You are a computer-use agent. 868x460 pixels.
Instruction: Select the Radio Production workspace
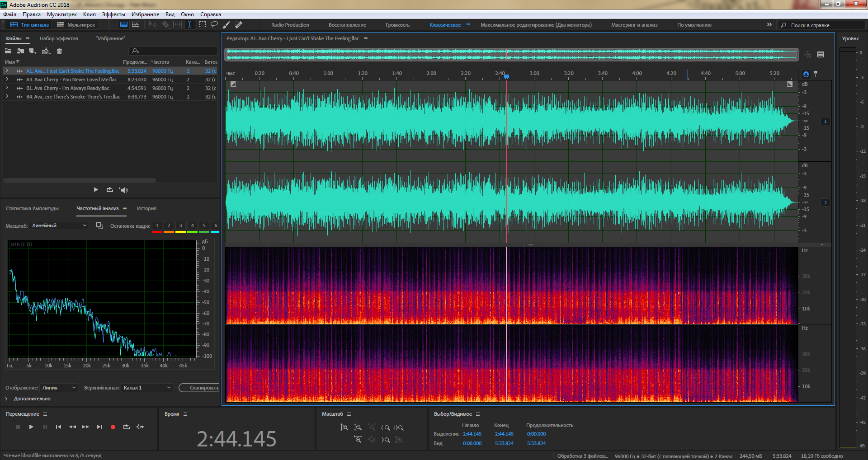coord(290,25)
